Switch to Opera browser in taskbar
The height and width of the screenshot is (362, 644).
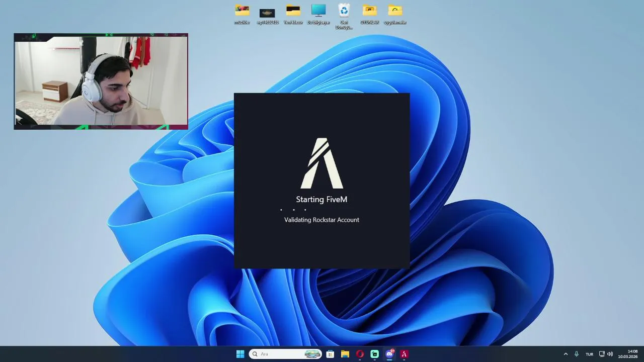coord(360,354)
